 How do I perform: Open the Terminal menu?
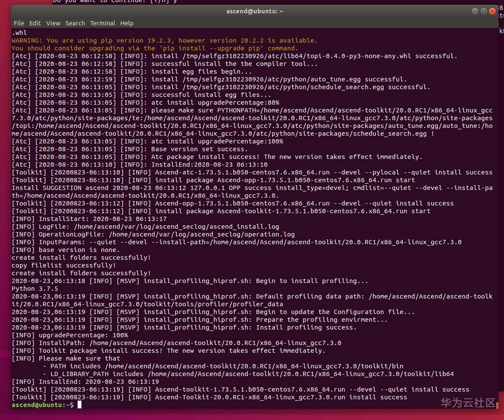(x=102, y=23)
